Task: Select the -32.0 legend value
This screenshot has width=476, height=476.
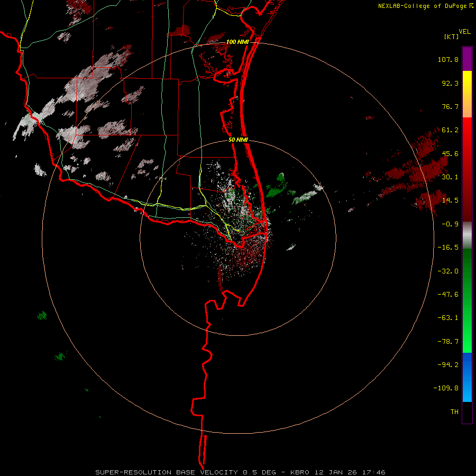Action: [448, 271]
